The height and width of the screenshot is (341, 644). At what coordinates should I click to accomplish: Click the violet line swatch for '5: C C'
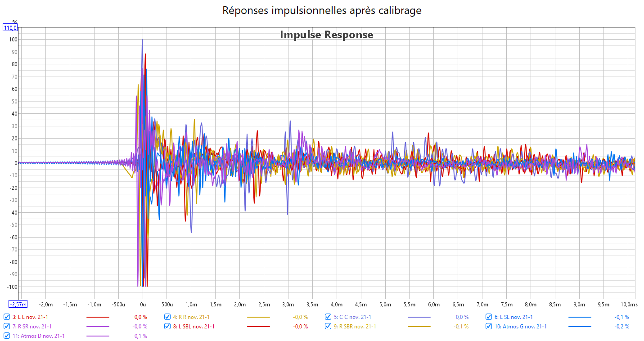(419, 317)
